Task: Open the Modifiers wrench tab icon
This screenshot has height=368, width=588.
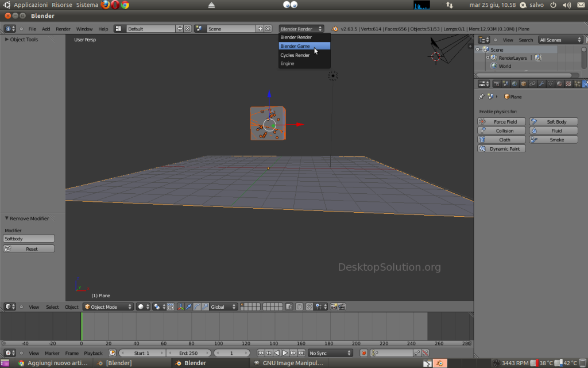Action: tap(541, 84)
